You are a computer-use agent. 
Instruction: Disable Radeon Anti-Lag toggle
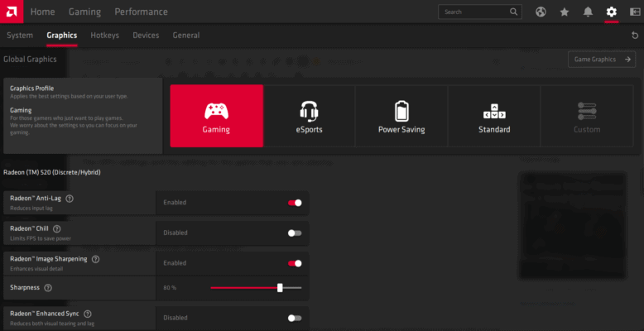295,203
